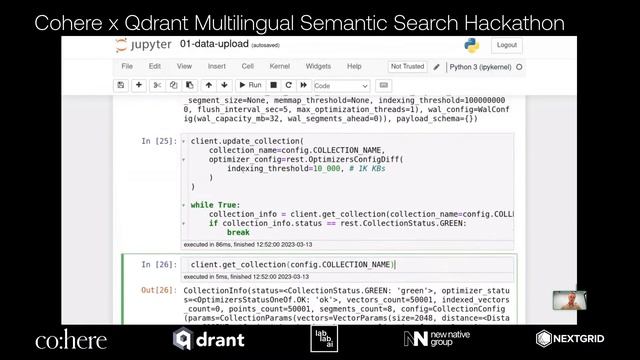Restart kernel and run all cells icon
The image size is (640, 360).
304,85
